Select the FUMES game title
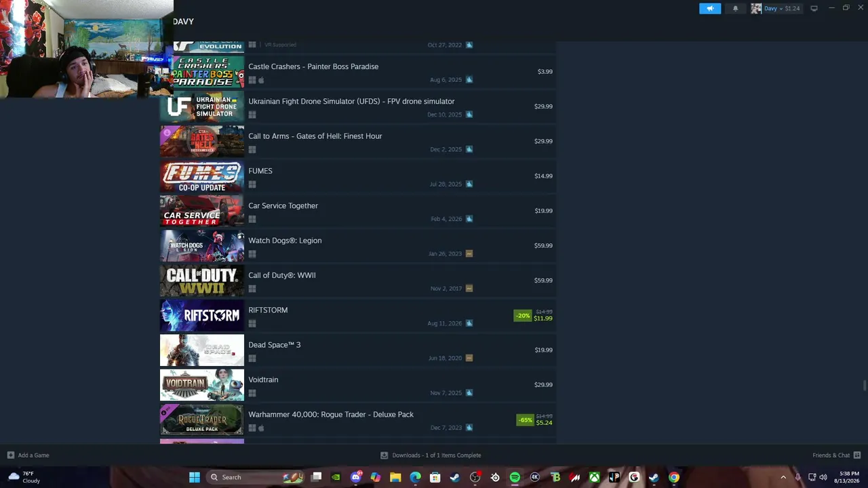Screen dimensions: 868x488 (260, 171)
